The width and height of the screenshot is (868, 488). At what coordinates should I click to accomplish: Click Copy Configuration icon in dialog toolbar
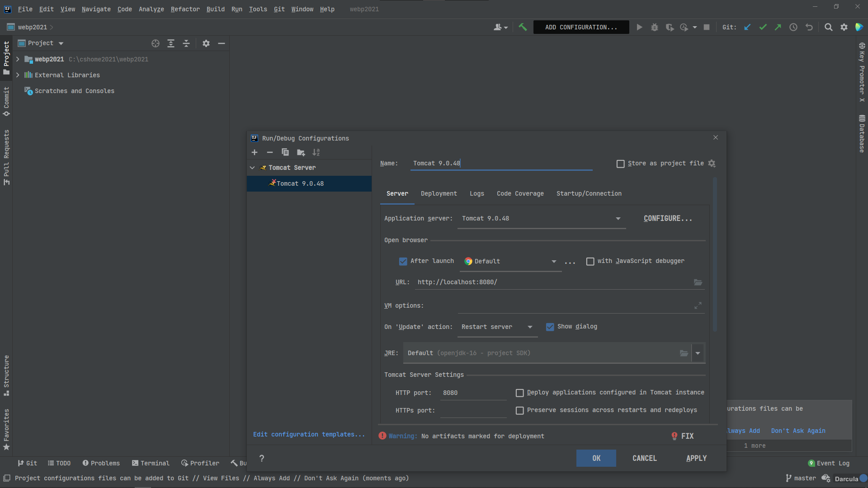coord(285,152)
